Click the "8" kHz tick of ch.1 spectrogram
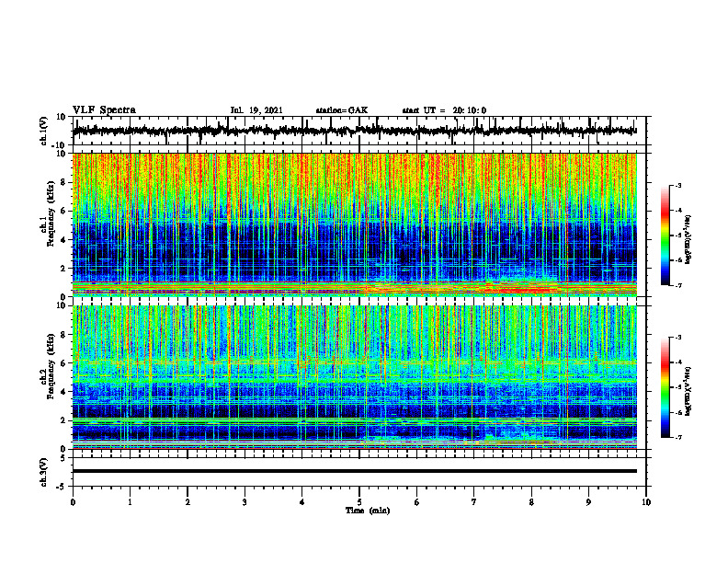The width and height of the screenshot is (728, 563). click(63, 182)
